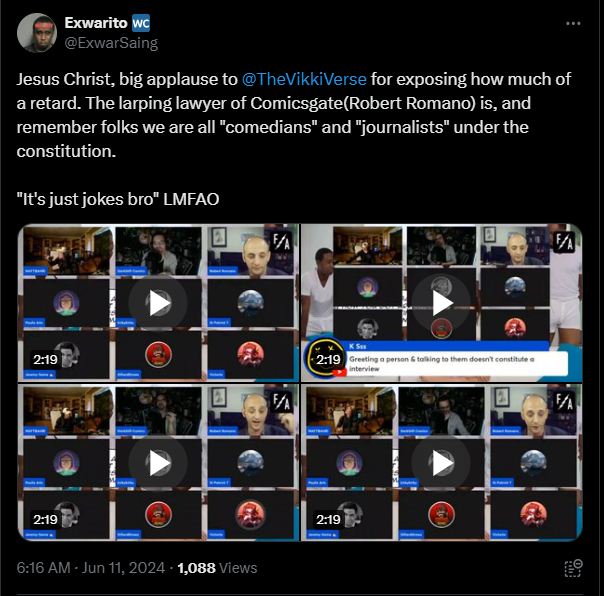Click the tweet text starting 'Jesus Christ, big applause'
Viewport: 604px width, 596px height.
pyautogui.click(x=294, y=115)
